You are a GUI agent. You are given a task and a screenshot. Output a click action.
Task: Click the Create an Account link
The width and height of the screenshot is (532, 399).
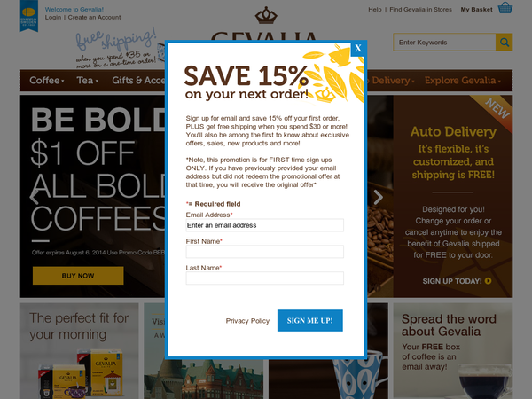point(94,18)
